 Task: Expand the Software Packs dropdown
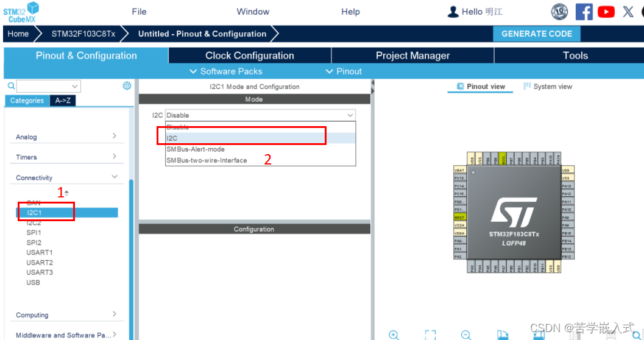[x=226, y=71]
